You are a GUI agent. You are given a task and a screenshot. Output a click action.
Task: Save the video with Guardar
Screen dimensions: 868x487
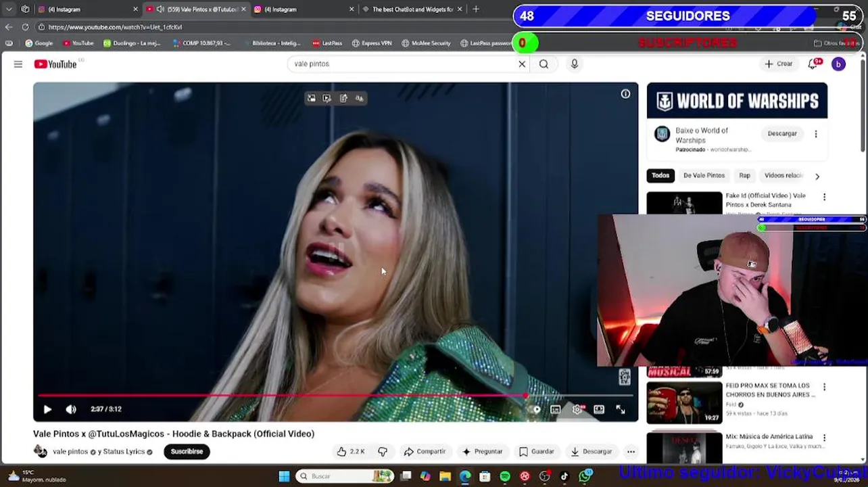point(536,452)
